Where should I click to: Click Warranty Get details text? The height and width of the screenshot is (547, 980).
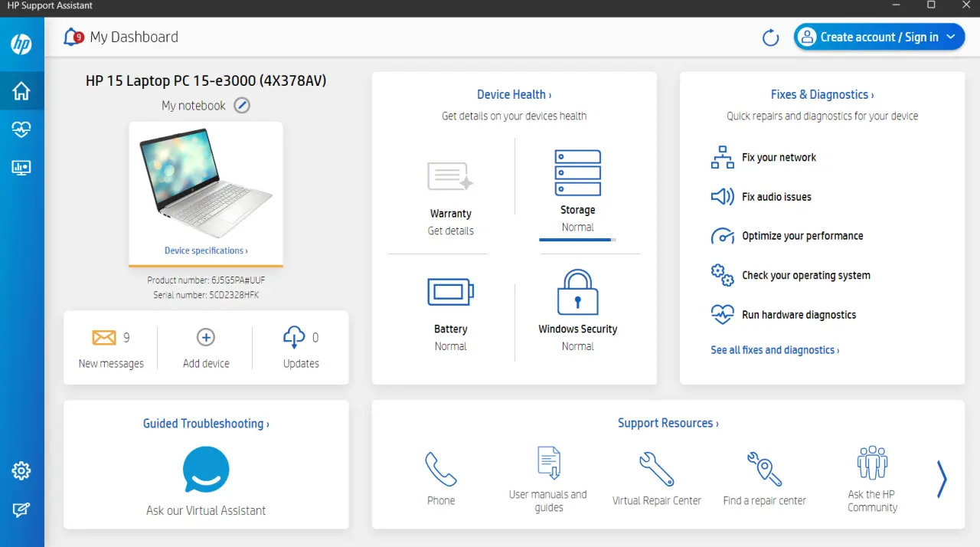coord(450,231)
